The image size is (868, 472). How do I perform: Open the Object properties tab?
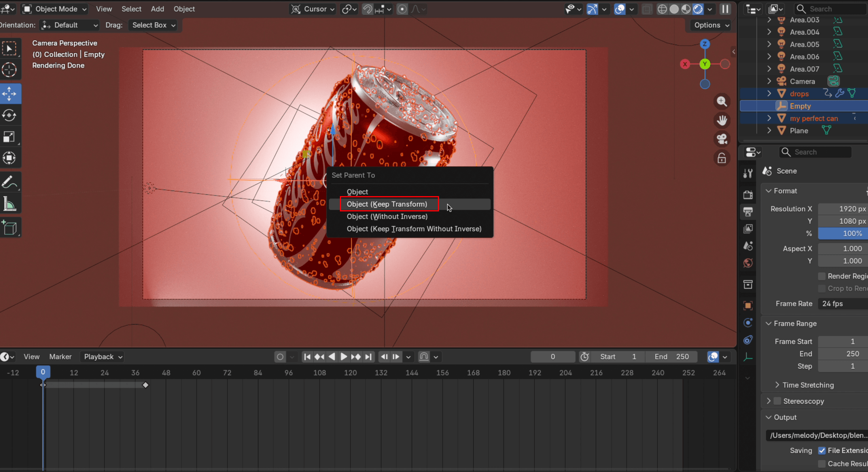click(748, 306)
